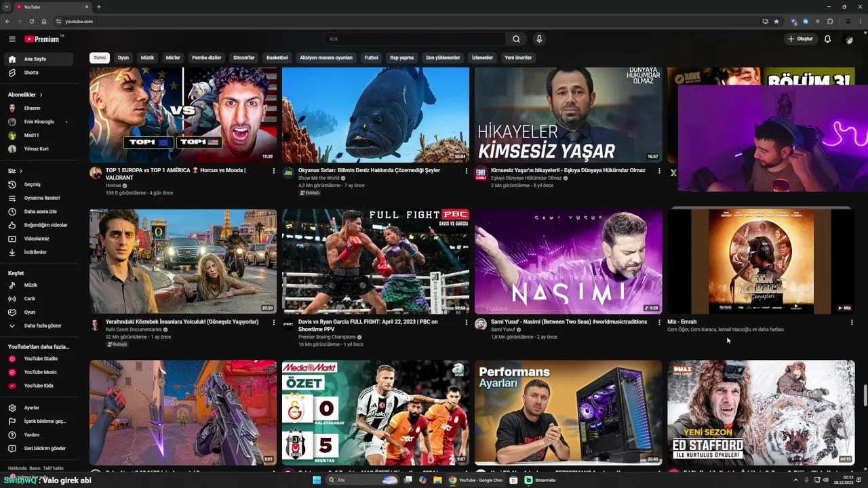Go to YouTube Premium home via logo
Image resolution: width=868 pixels, height=488 pixels.
42,39
